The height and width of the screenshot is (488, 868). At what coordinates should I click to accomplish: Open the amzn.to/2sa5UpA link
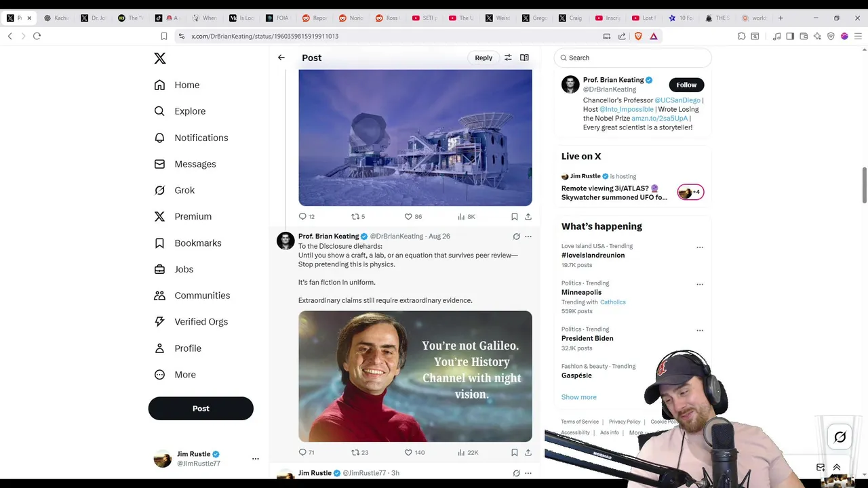(659, 118)
